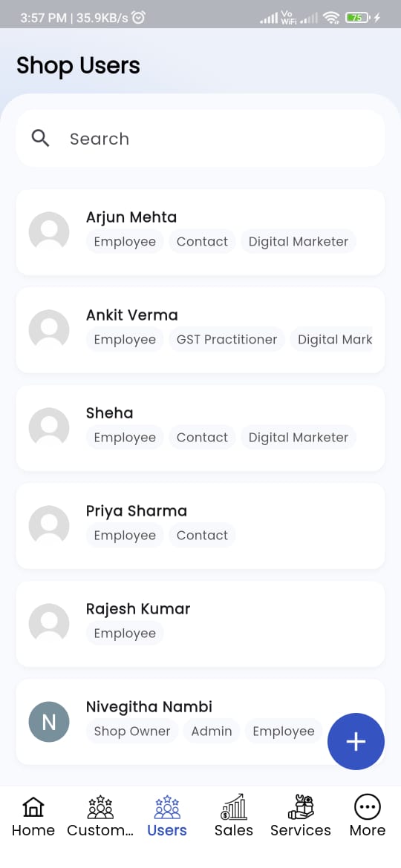Tap the Admin role chip

coord(212,731)
